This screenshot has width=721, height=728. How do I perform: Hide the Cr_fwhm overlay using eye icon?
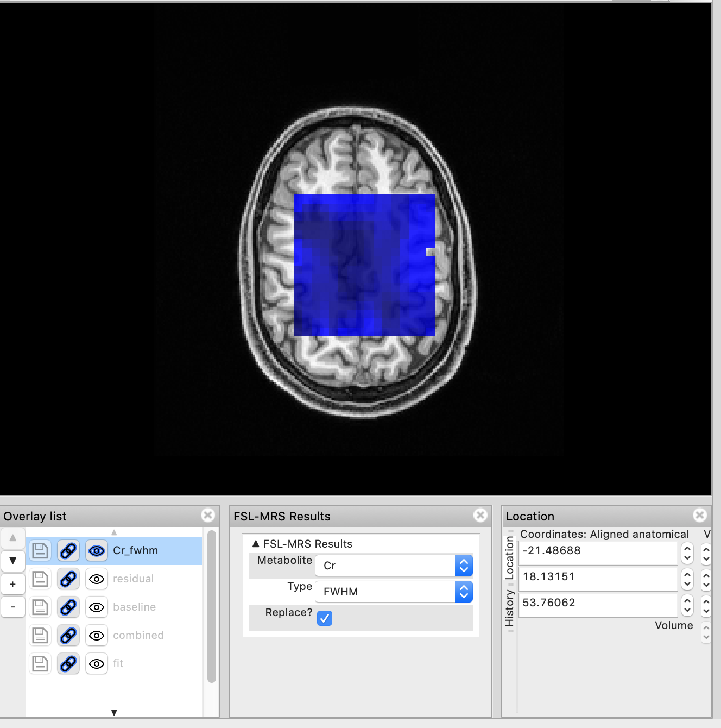(97, 551)
